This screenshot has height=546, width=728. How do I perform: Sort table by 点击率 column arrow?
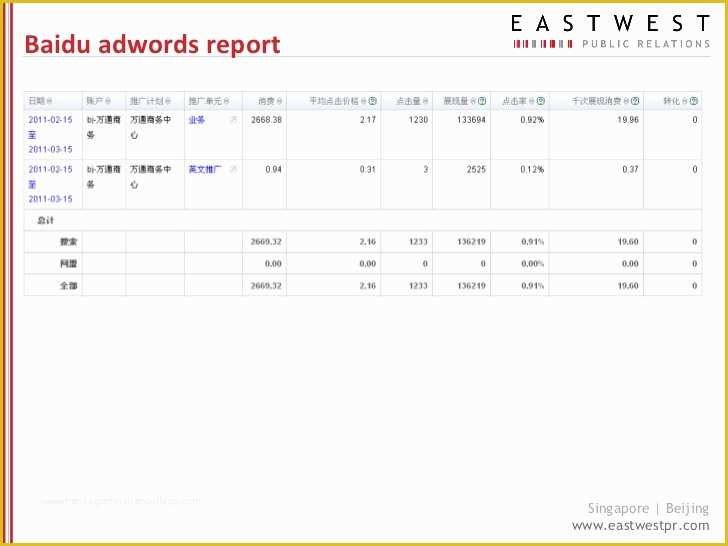532,101
